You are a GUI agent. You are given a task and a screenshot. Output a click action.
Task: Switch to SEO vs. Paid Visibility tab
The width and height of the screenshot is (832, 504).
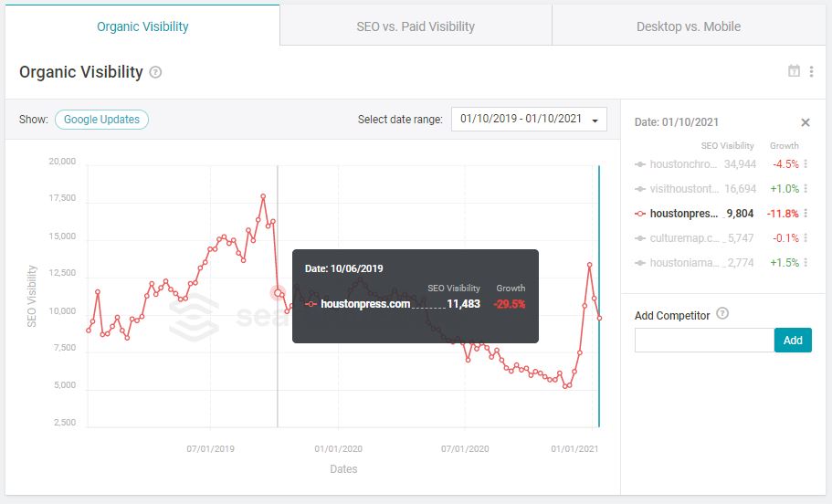(416, 26)
